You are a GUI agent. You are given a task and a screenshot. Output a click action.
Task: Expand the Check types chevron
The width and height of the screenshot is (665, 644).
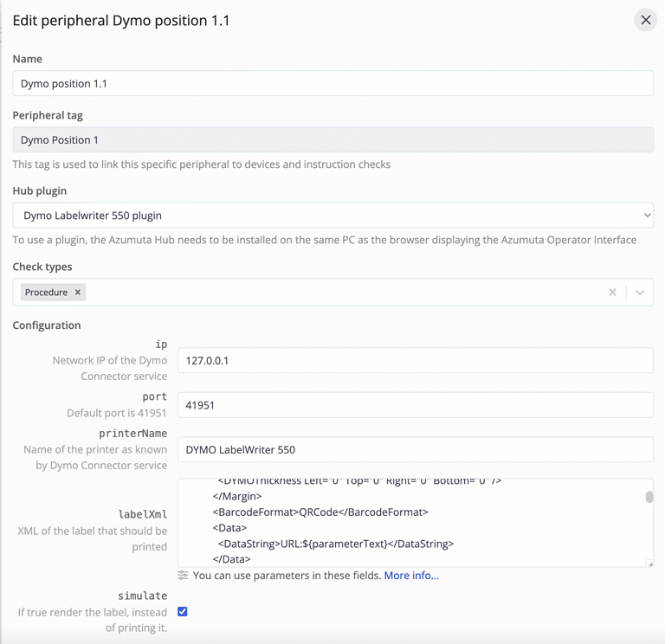(640, 292)
